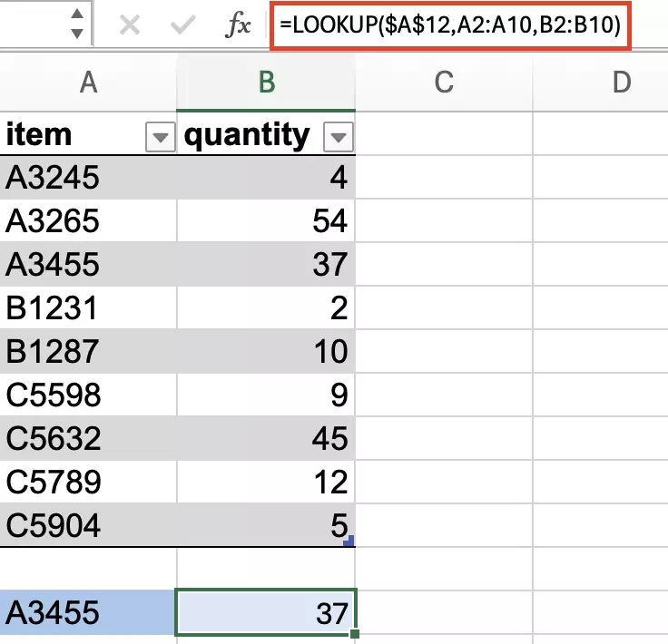This screenshot has width=668, height=644.
Task: Click the name box up arrow
Action: click(x=76, y=14)
